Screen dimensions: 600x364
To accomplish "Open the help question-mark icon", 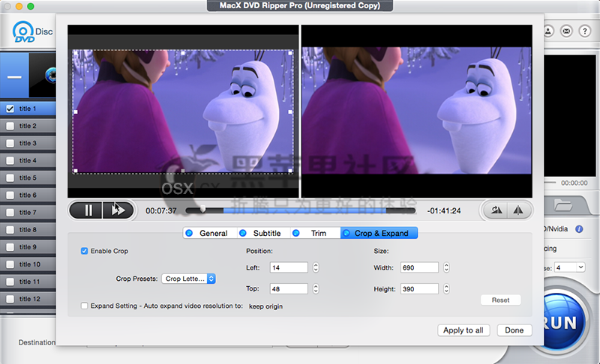I will pos(585,31).
